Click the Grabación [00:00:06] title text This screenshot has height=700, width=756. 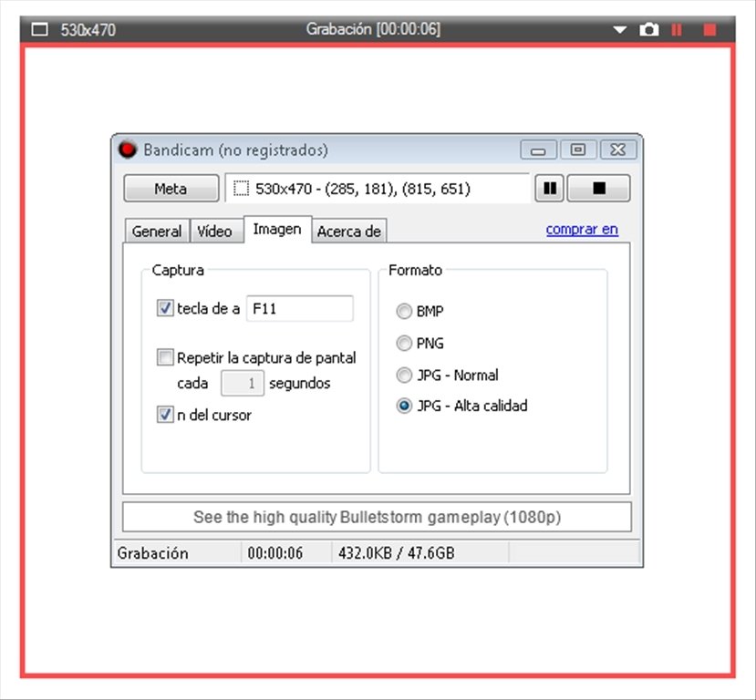[373, 29]
